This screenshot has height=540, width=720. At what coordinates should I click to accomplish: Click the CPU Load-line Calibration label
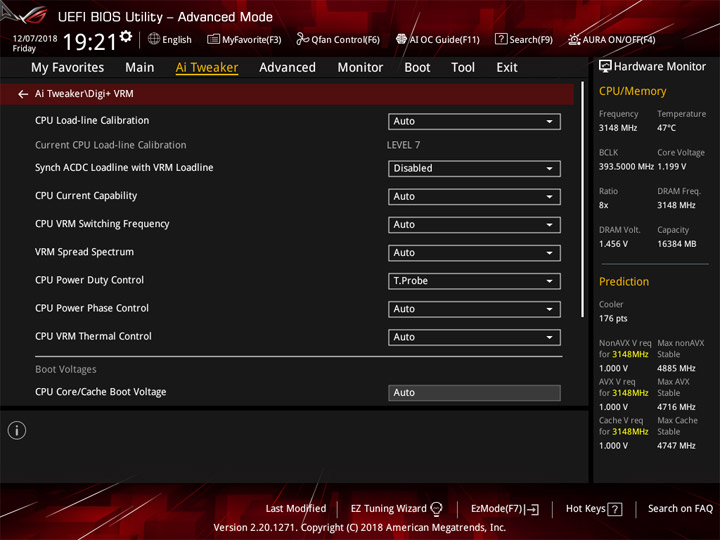pos(92,121)
